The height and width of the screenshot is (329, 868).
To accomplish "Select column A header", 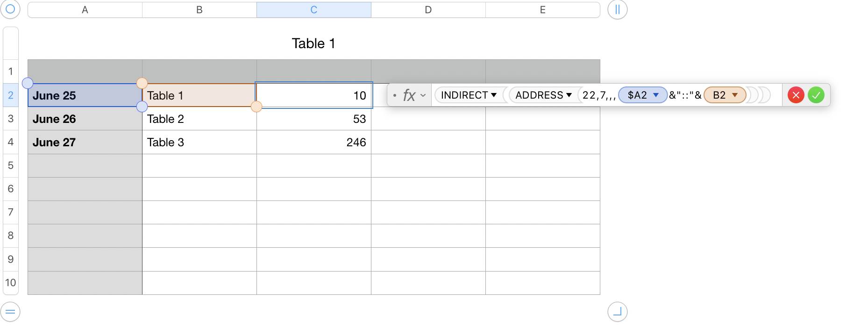I will click(x=85, y=10).
